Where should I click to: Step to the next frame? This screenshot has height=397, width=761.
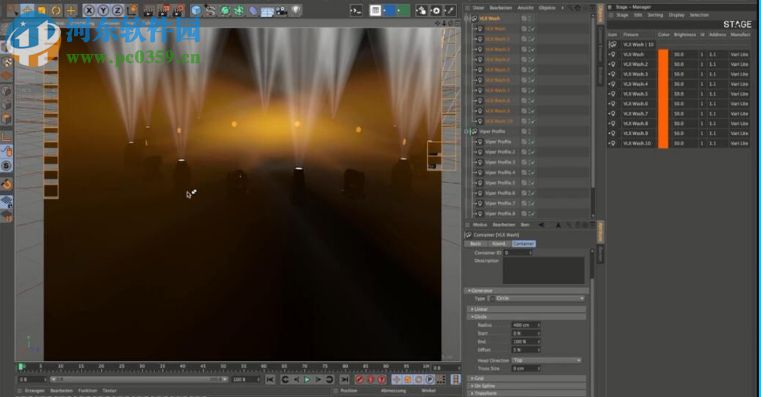click(318, 380)
